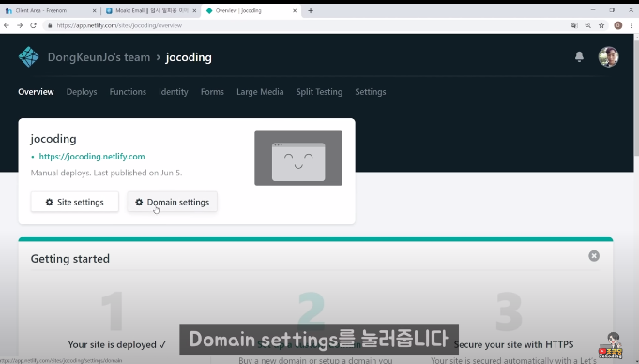The image size is (639, 364).
Task: Open the Forms section
Action: pyautogui.click(x=212, y=92)
